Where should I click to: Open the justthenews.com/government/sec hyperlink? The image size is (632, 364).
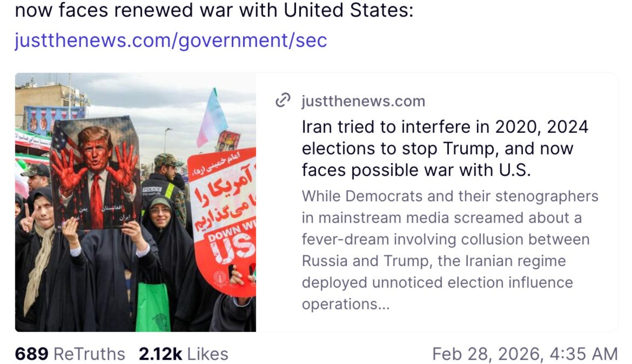171,41
